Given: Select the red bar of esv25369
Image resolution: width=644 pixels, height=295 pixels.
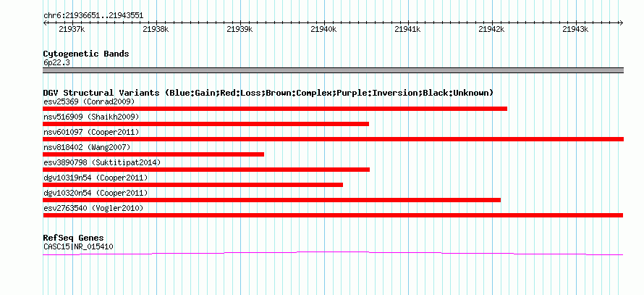Looking at the screenshot, I should [x=275, y=109].
